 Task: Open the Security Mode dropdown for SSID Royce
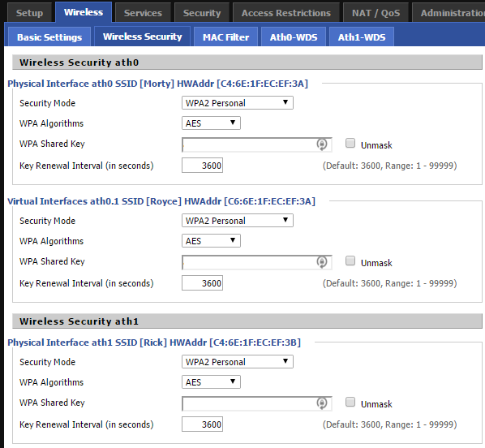point(238,221)
